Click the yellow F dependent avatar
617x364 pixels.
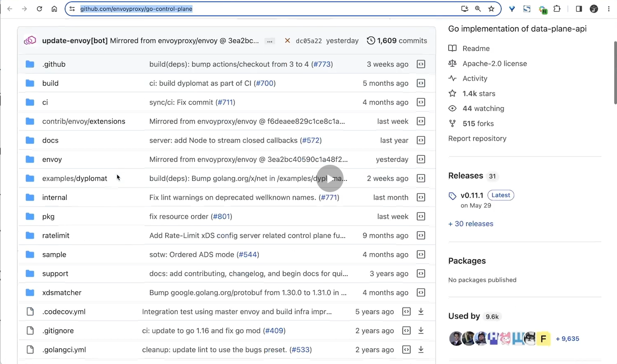click(543, 339)
